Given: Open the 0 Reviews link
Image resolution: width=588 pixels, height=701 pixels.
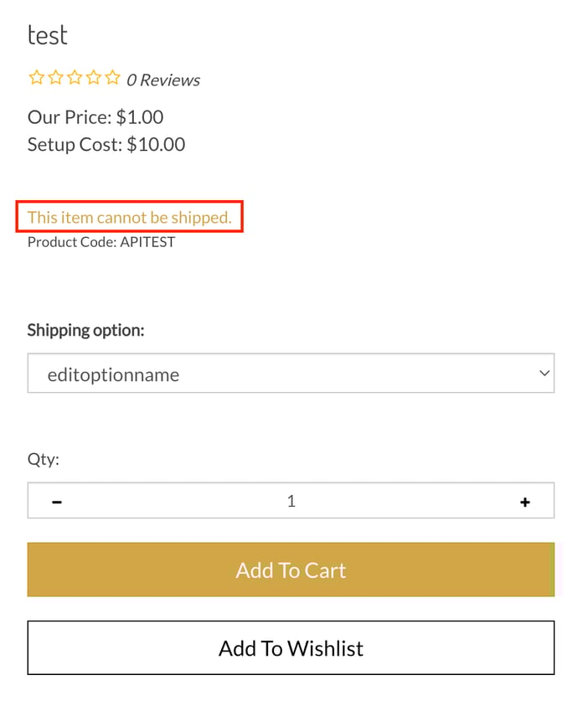Looking at the screenshot, I should coord(163,80).
